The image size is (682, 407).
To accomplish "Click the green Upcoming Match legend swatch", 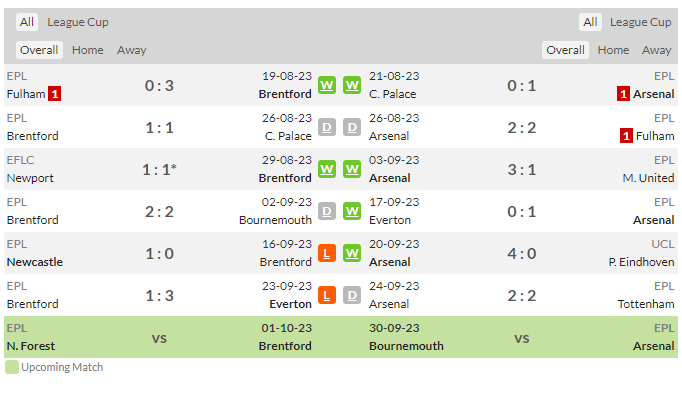I will click(x=12, y=367).
